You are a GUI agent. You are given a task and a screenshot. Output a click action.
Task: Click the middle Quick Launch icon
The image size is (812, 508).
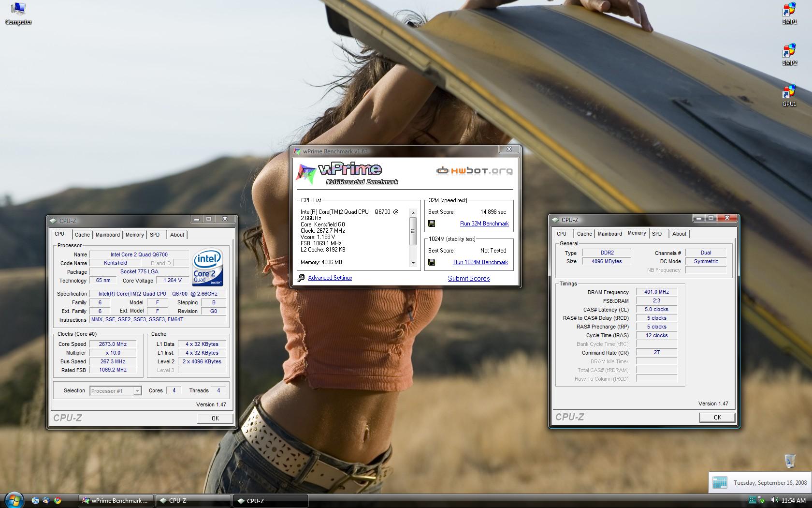pyautogui.click(x=46, y=500)
